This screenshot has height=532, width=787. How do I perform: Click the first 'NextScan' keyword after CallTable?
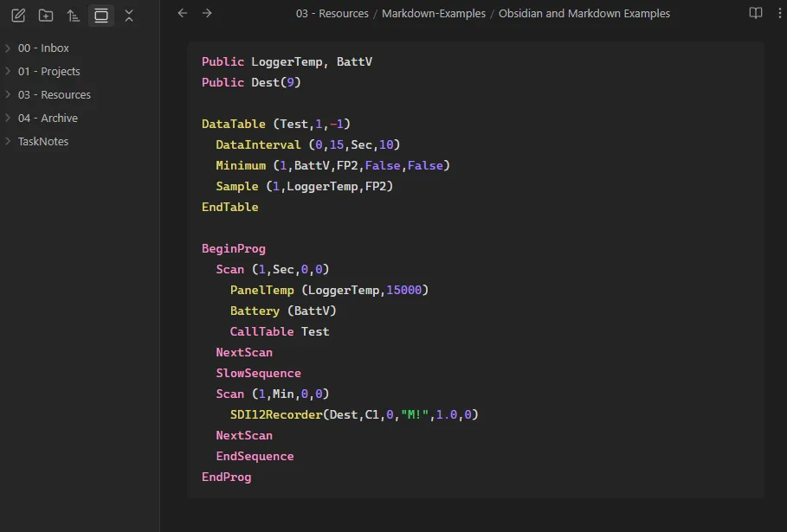pos(244,352)
